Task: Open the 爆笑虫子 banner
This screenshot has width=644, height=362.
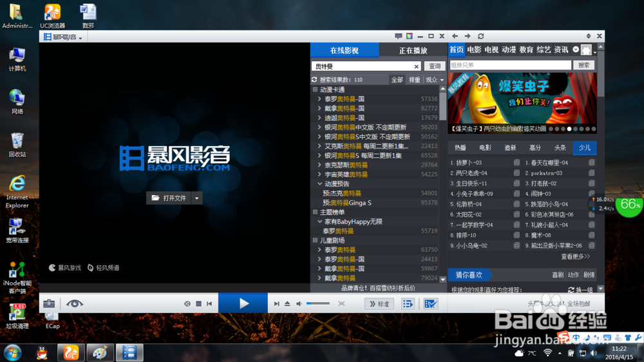Action: [x=522, y=102]
